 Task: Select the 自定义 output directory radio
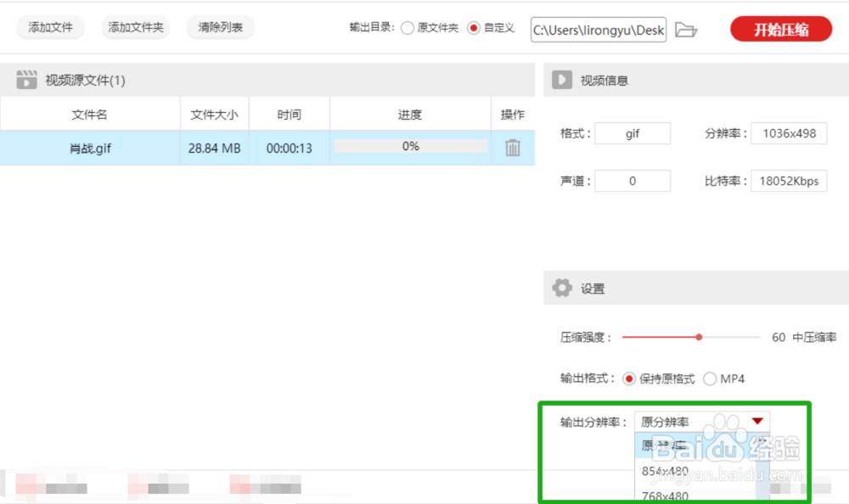(x=475, y=27)
